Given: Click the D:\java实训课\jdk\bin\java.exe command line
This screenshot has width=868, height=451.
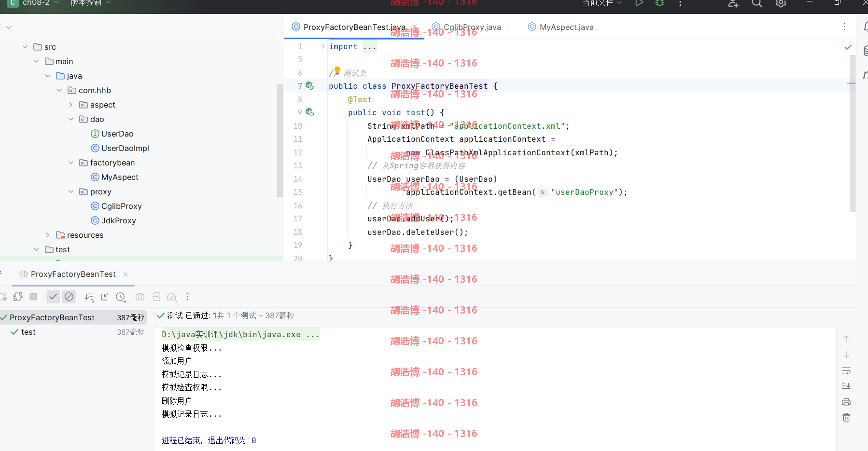Looking at the screenshot, I should 240,334.
